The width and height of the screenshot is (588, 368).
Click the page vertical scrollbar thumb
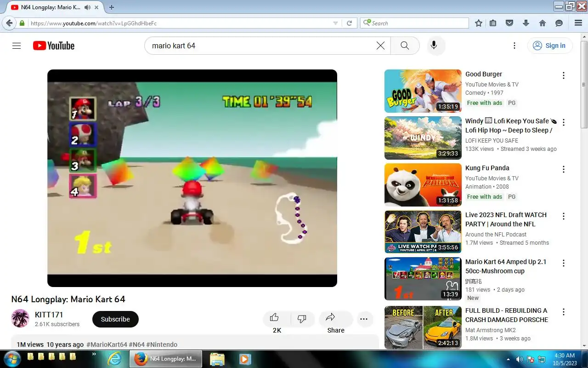(x=584, y=85)
